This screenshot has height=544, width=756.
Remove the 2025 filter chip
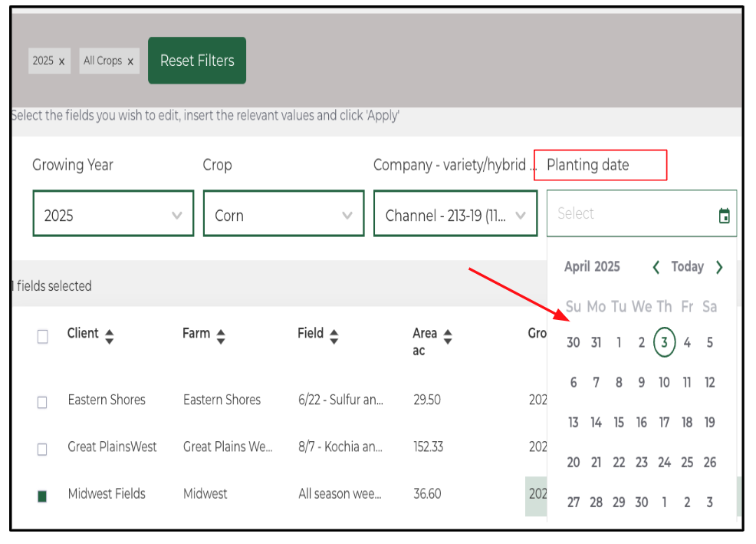click(62, 61)
